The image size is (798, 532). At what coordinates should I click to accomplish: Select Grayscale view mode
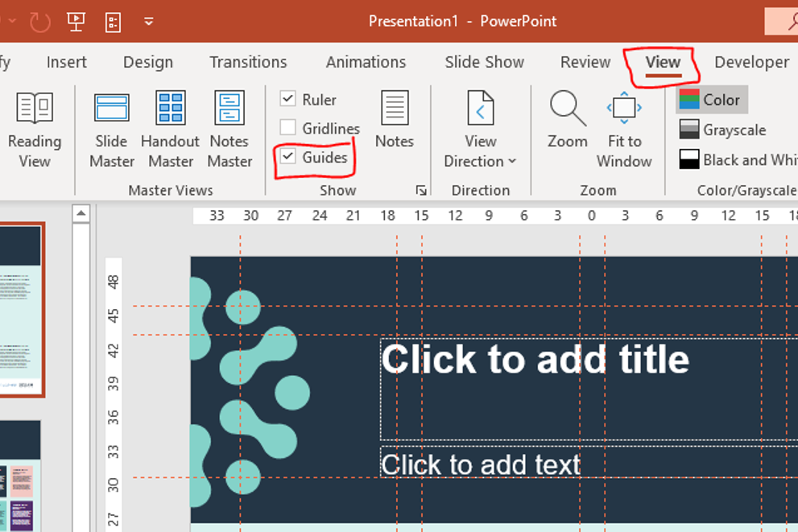click(721, 130)
